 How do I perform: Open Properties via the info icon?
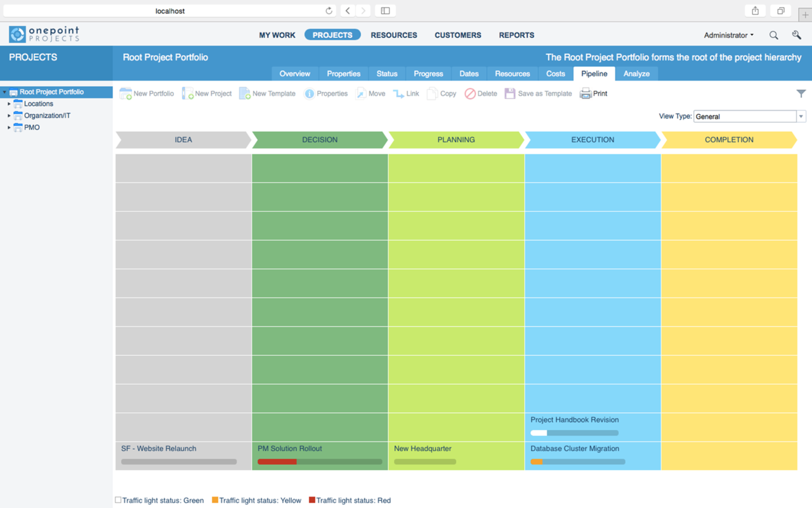tap(309, 93)
